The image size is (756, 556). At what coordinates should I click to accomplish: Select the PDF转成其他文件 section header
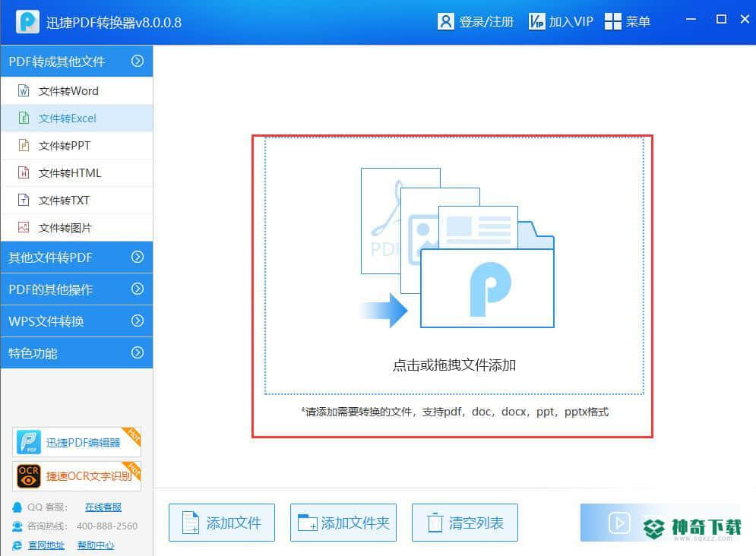77,62
